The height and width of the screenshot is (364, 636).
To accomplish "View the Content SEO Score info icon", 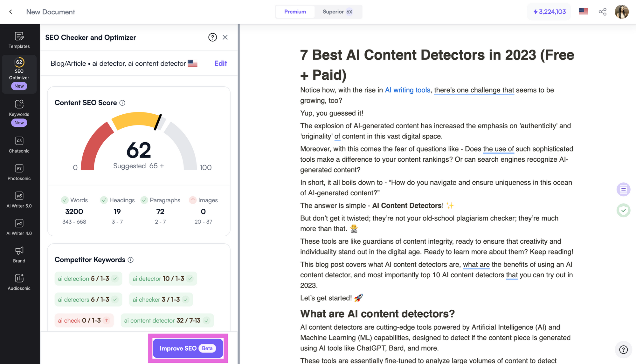I will tap(123, 103).
